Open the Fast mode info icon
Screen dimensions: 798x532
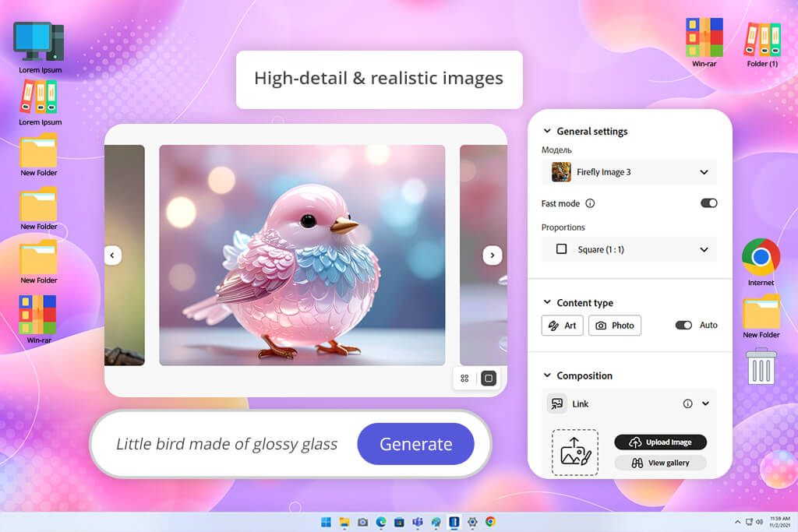point(590,203)
